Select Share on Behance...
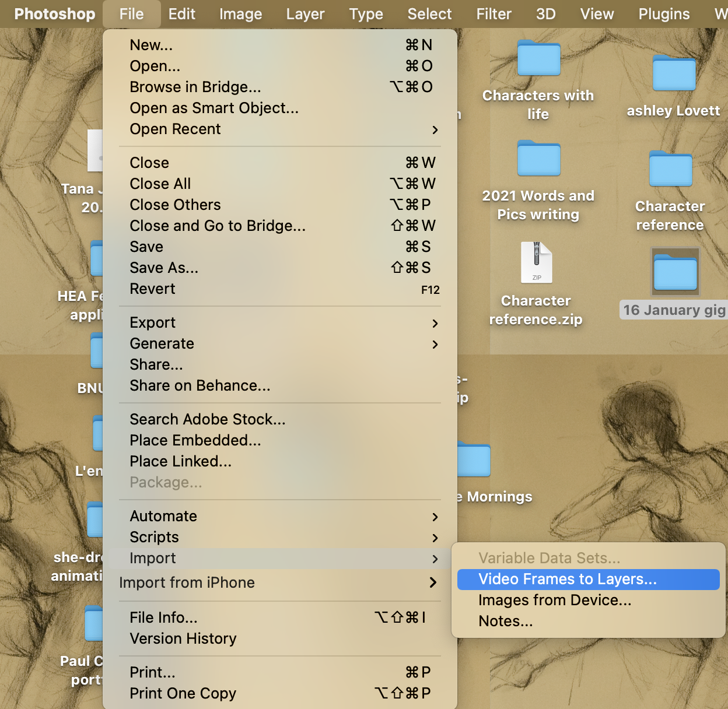Viewport: 728px width, 709px height. (280, 385)
